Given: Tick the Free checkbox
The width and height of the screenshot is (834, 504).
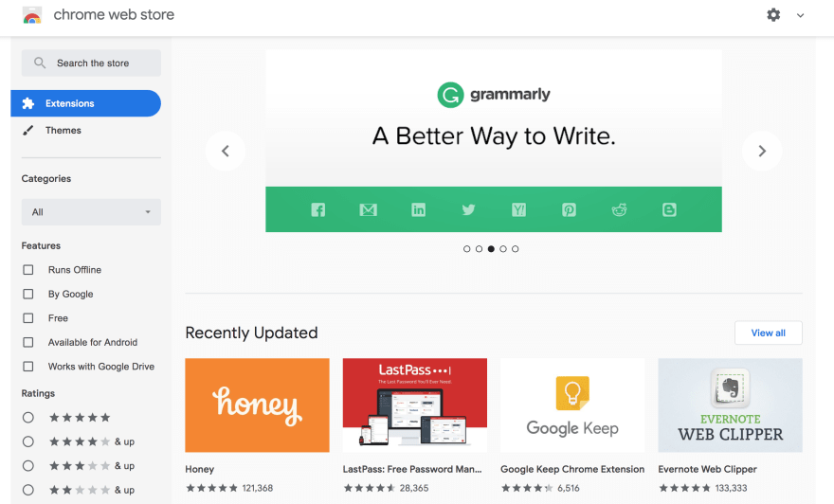Looking at the screenshot, I should click(28, 318).
